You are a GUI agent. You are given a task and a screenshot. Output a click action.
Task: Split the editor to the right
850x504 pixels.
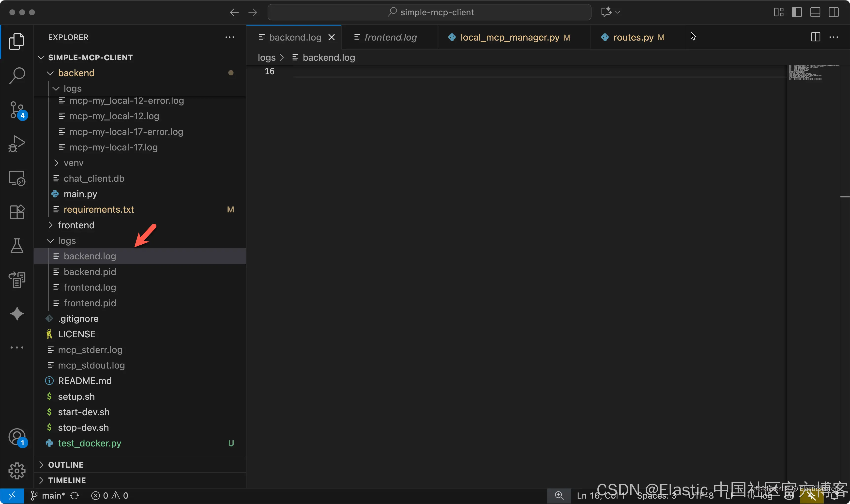pyautogui.click(x=815, y=37)
